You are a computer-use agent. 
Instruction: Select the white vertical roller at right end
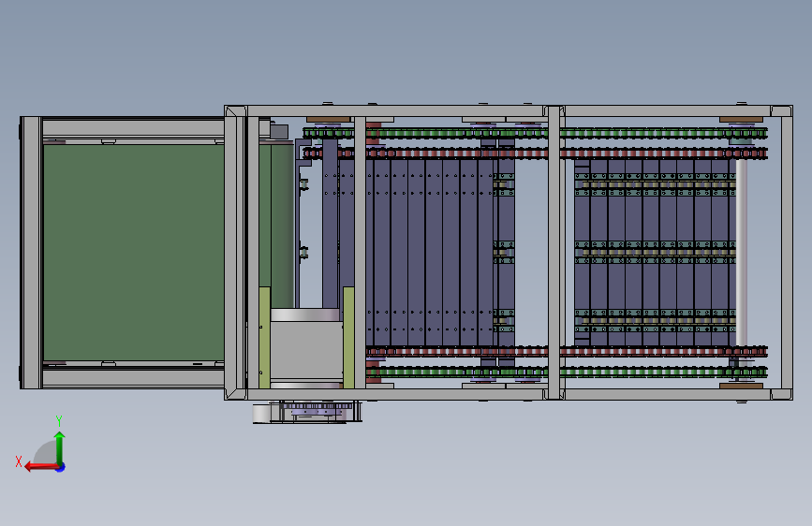pos(742,253)
